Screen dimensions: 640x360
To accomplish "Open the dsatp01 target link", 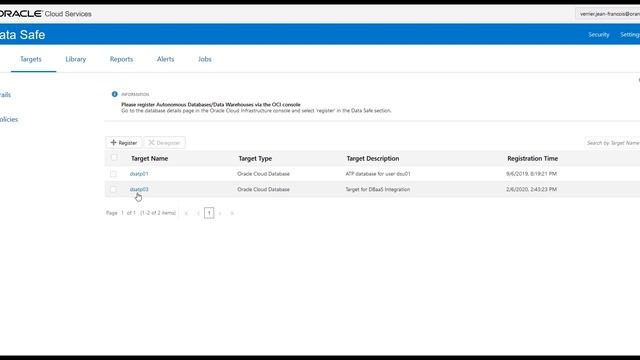I will (139, 174).
